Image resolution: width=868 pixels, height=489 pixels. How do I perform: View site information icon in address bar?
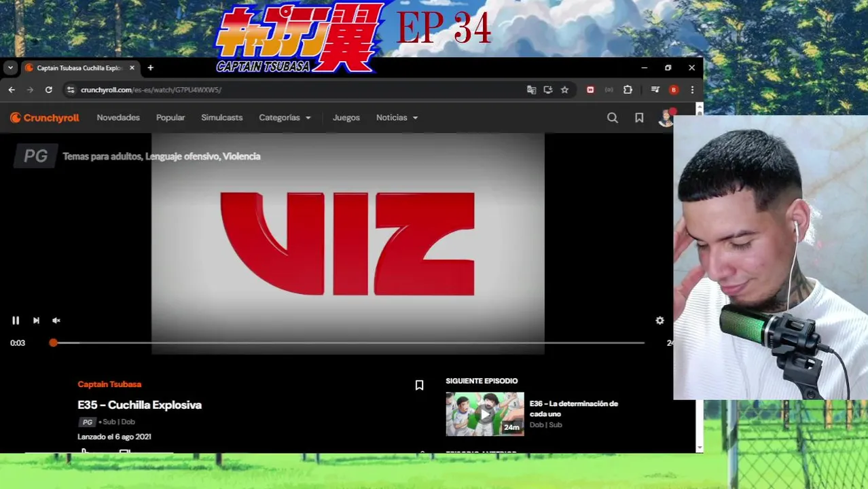[x=70, y=90]
